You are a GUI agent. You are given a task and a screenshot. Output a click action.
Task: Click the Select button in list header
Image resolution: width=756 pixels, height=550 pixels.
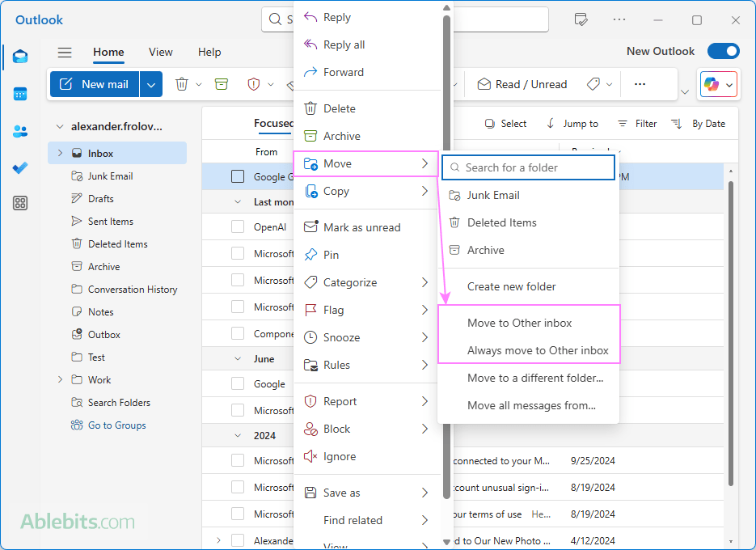coord(506,124)
